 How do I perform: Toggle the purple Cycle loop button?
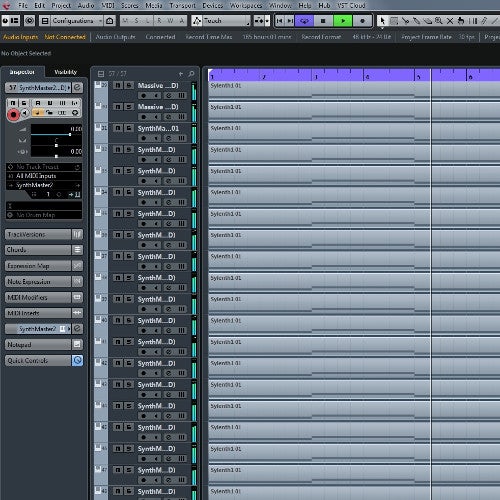(304, 21)
